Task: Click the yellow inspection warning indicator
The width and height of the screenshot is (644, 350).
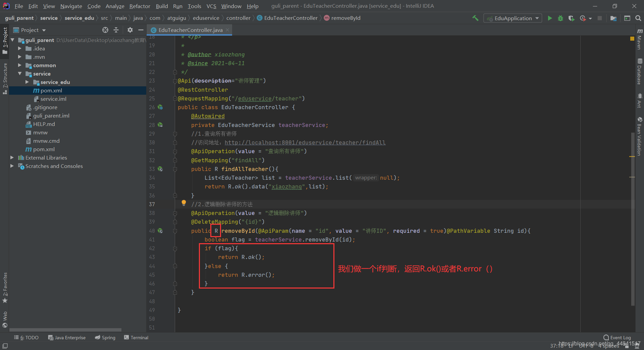Action: pyautogui.click(x=632, y=39)
